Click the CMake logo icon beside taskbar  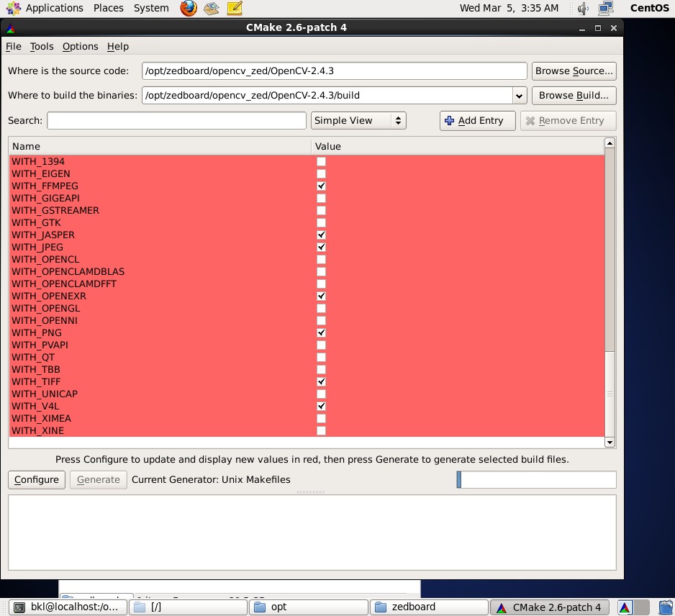[x=625, y=607]
